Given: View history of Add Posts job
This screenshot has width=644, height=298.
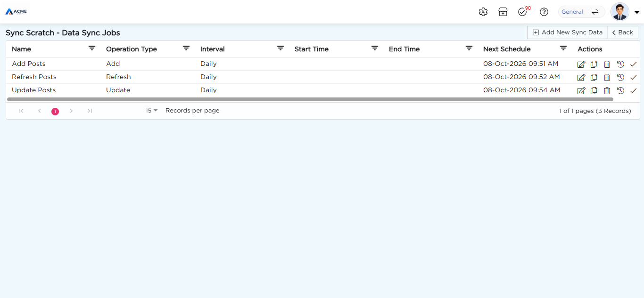Looking at the screenshot, I should pyautogui.click(x=620, y=64).
